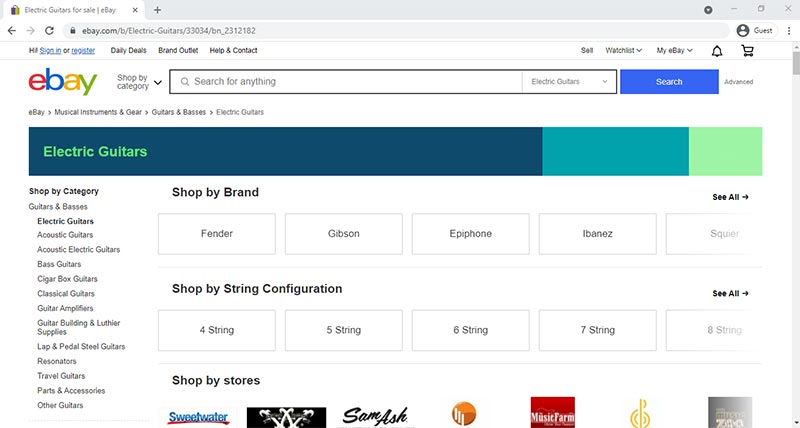Open Guest profile button

pyautogui.click(x=755, y=31)
